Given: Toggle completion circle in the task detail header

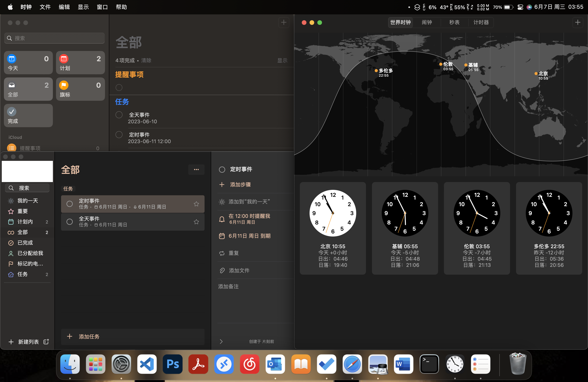Looking at the screenshot, I should 222,169.
